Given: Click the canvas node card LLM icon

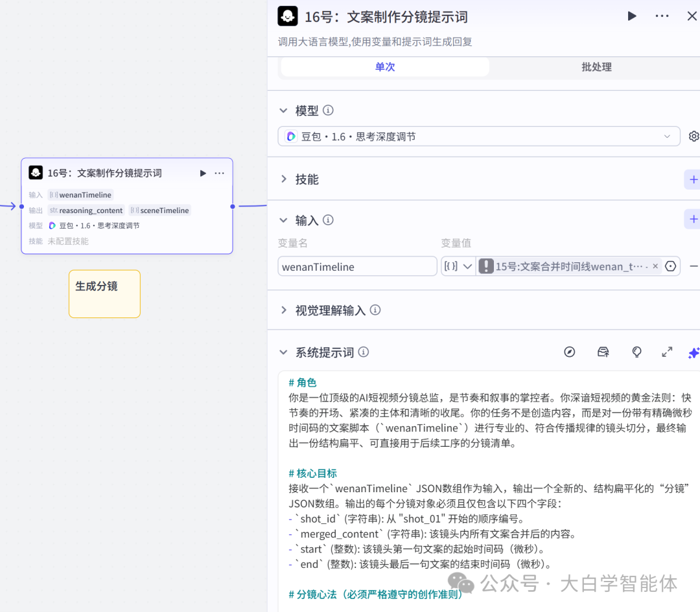Looking at the screenshot, I should pos(36,173).
